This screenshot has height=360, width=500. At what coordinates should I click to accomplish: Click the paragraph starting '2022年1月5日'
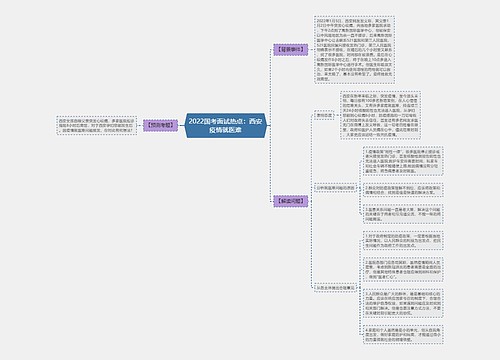(354, 50)
